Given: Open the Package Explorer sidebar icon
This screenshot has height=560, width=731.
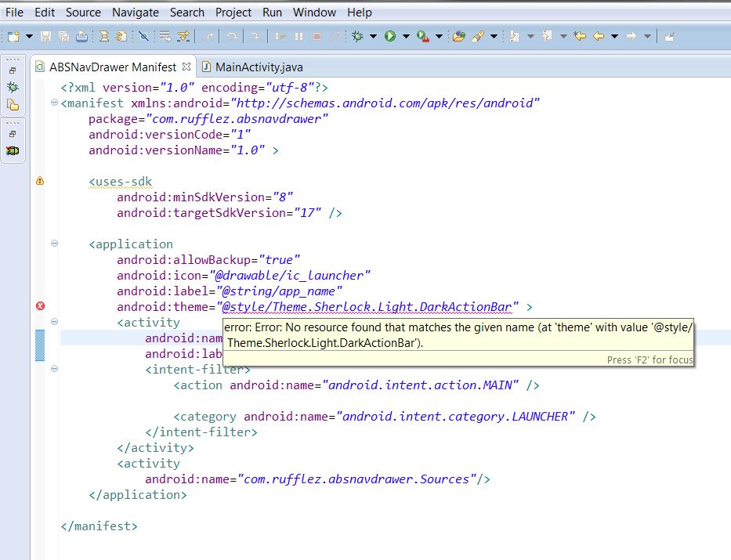Looking at the screenshot, I should click(x=13, y=105).
